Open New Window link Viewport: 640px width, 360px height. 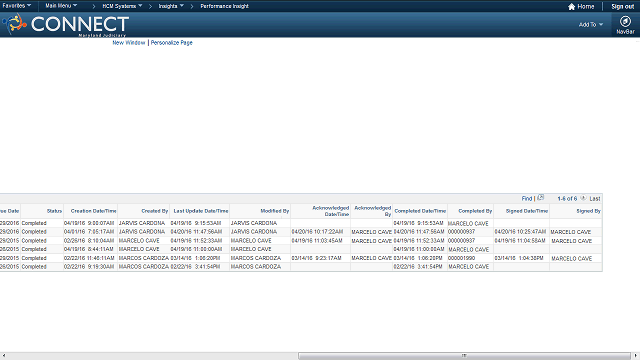(129, 42)
